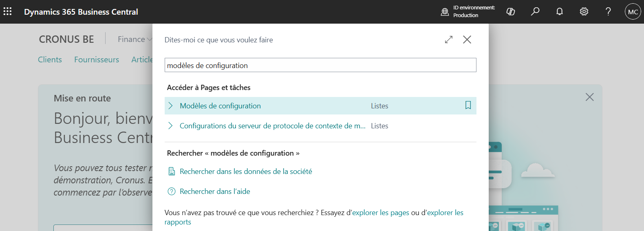
Task: Expand the search dialog to full size
Action: click(449, 40)
